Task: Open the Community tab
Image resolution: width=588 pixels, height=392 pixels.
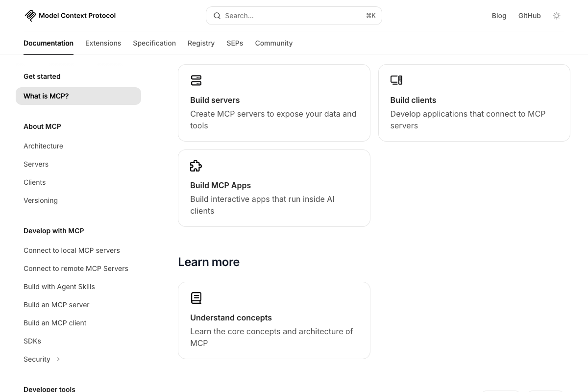Action: coord(274,43)
